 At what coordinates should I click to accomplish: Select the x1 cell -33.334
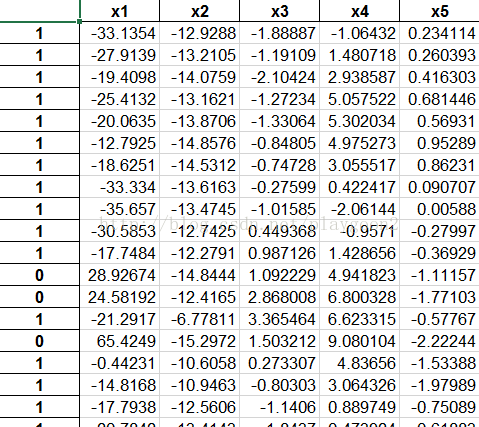pos(120,187)
